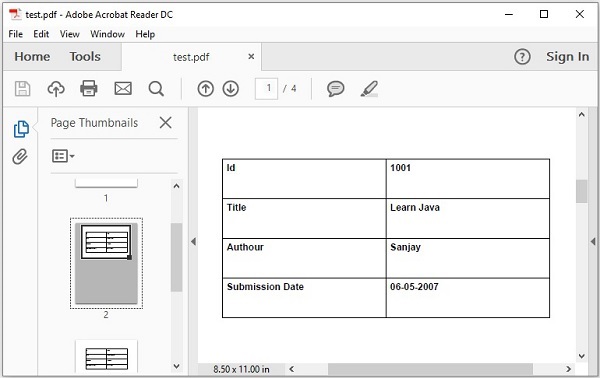Open the Help menu
The width and height of the screenshot is (600, 378).
tap(145, 34)
